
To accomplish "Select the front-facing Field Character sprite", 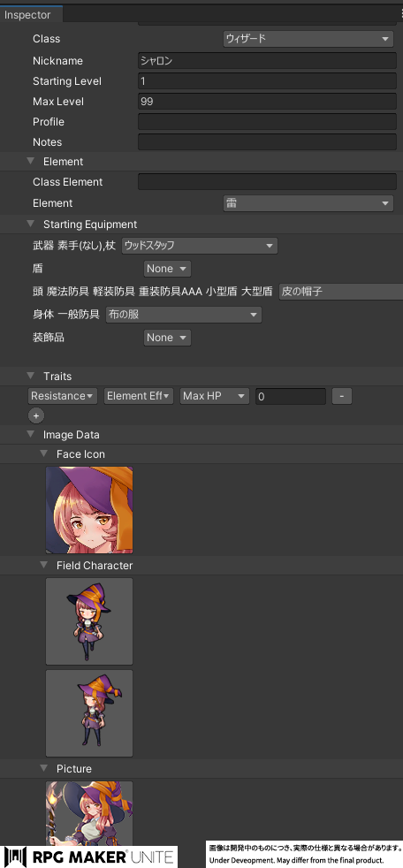I will point(89,621).
